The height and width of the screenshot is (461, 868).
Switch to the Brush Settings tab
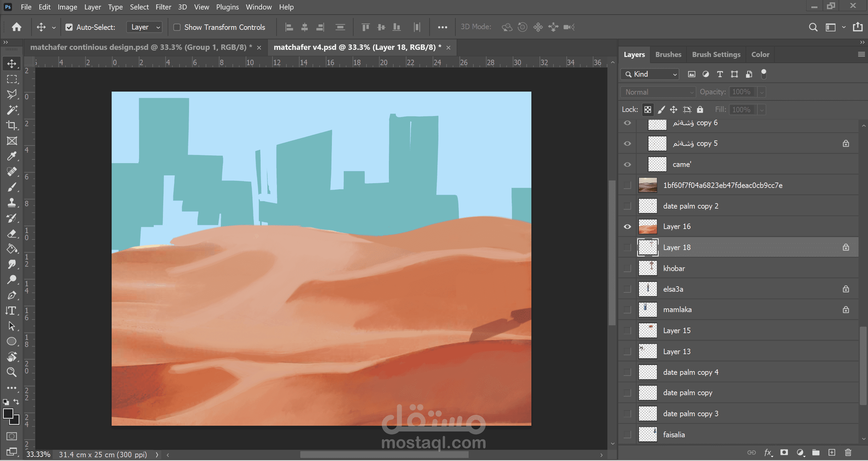(x=716, y=55)
